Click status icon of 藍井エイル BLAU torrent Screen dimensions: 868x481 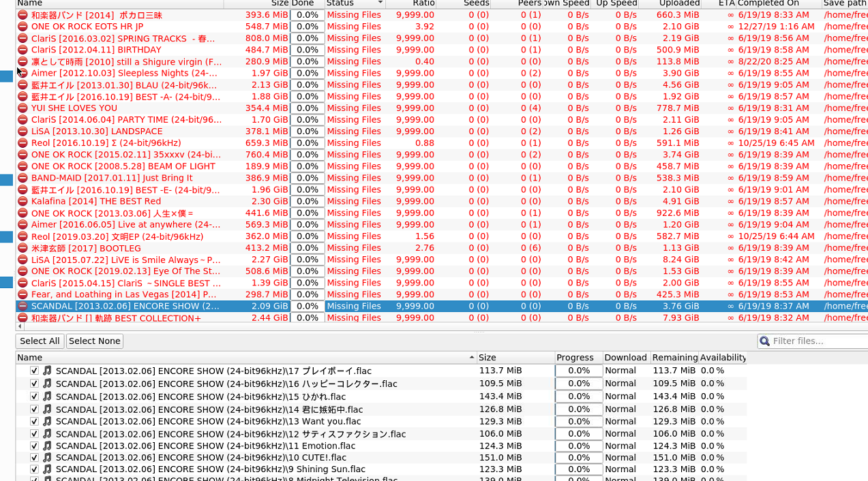coord(23,84)
